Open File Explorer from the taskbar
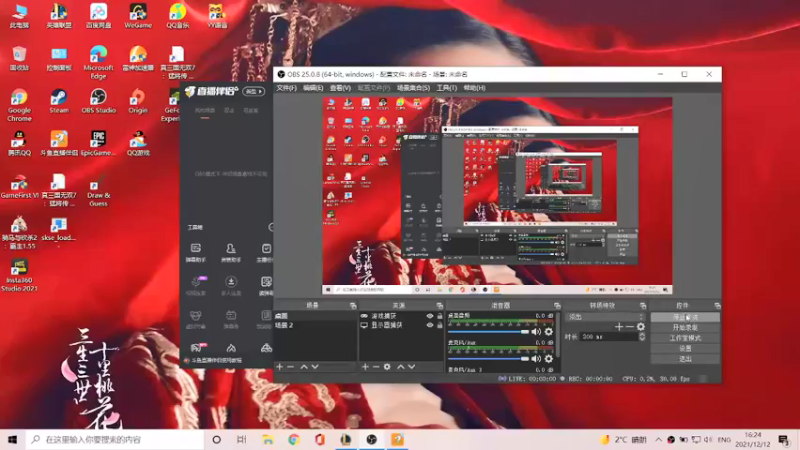Image resolution: width=800 pixels, height=450 pixels. pyautogui.click(x=268, y=439)
